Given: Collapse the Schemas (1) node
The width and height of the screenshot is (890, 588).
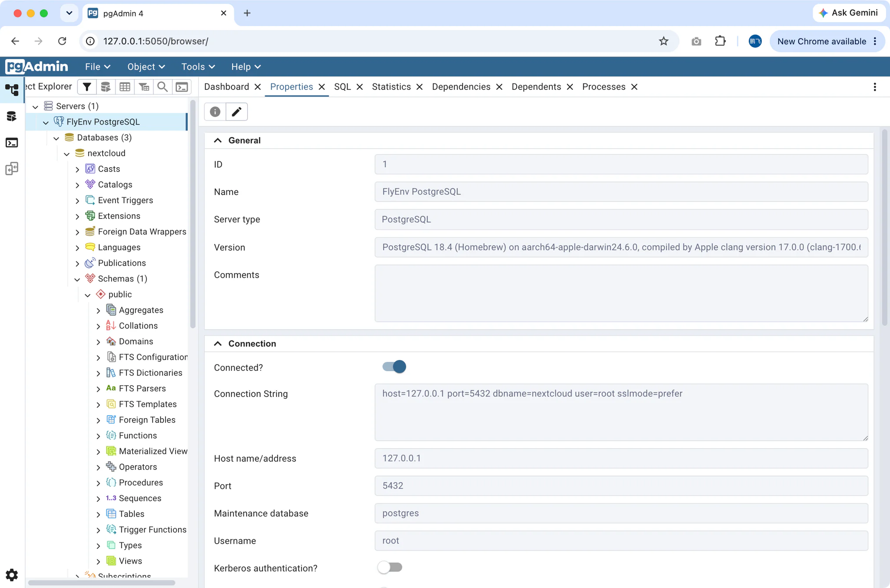Looking at the screenshot, I should pos(77,279).
